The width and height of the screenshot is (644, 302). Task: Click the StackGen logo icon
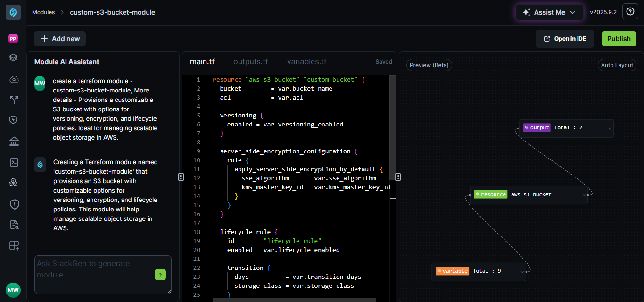tap(13, 12)
